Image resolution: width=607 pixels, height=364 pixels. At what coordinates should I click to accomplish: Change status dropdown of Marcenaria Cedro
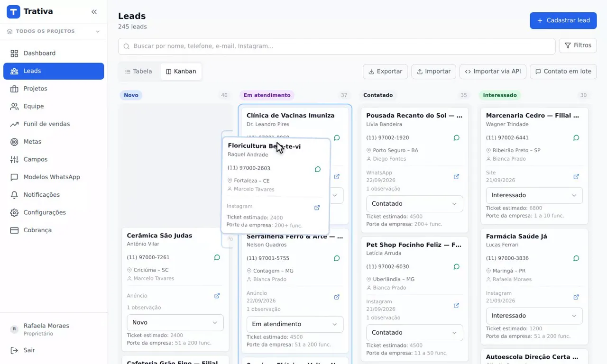pyautogui.click(x=534, y=195)
